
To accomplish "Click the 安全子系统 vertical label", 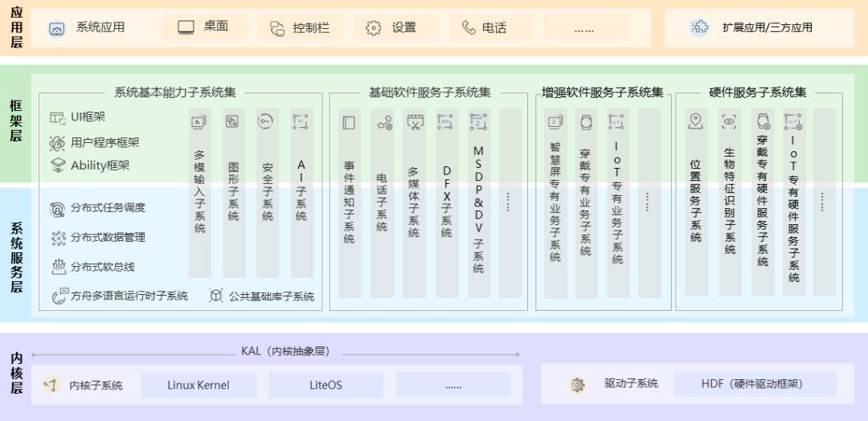I will tap(268, 191).
